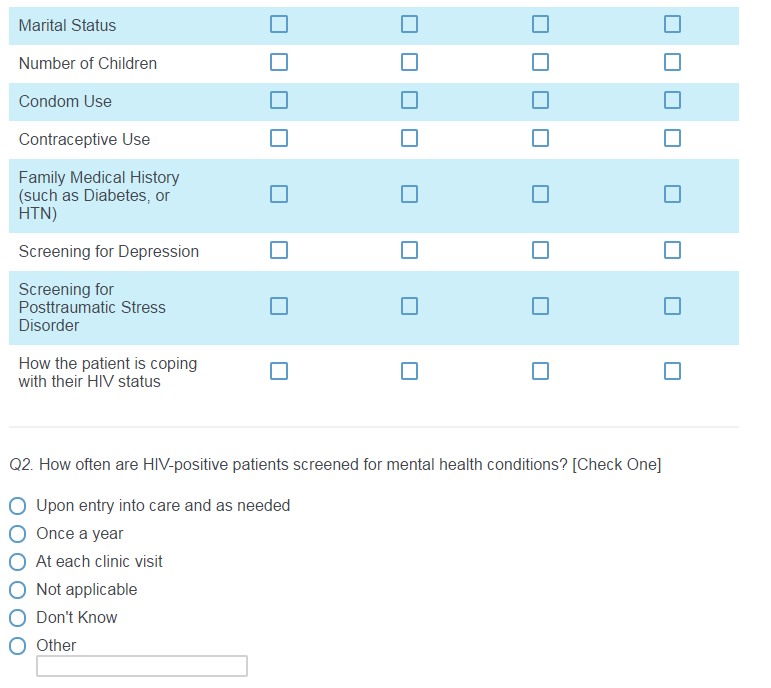Select 'Upon entry into care and as needed'
Viewport: 771px width, 688px height.
[17, 506]
